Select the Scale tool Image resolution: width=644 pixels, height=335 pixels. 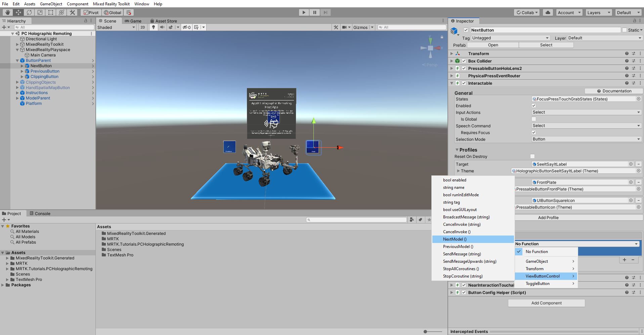(x=40, y=12)
